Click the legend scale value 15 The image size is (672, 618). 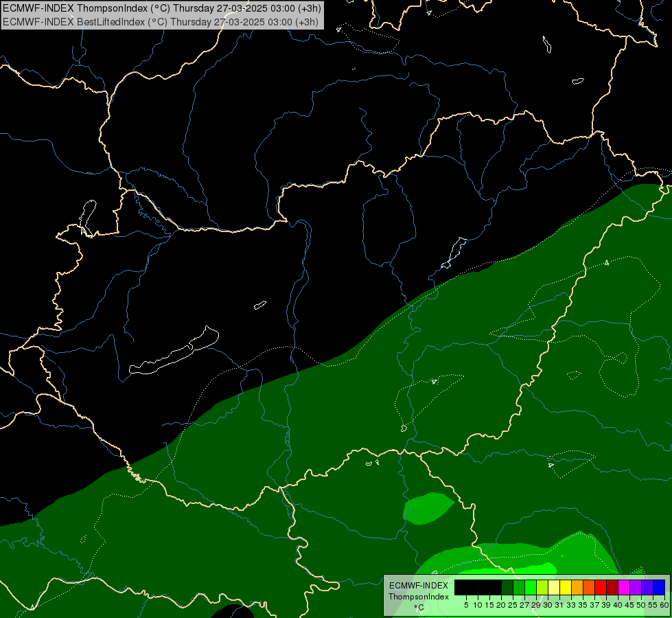[489, 605]
